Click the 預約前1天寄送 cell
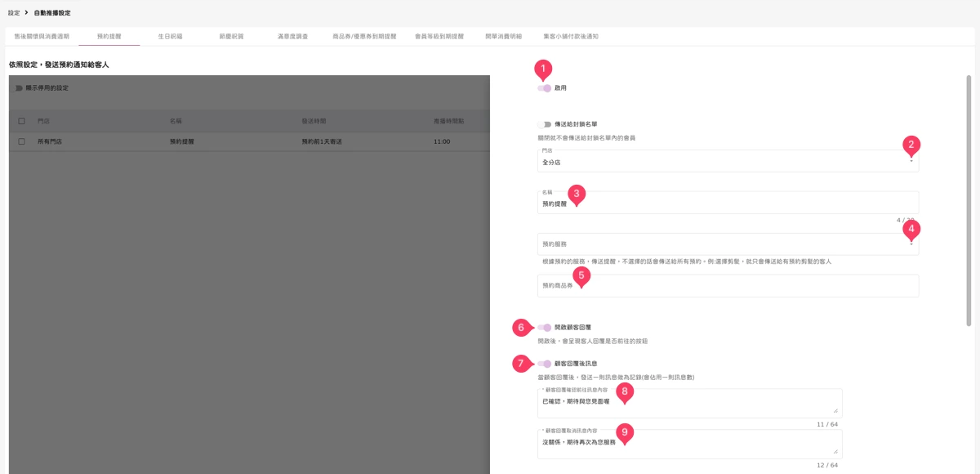The width and height of the screenshot is (980, 474). click(322, 142)
